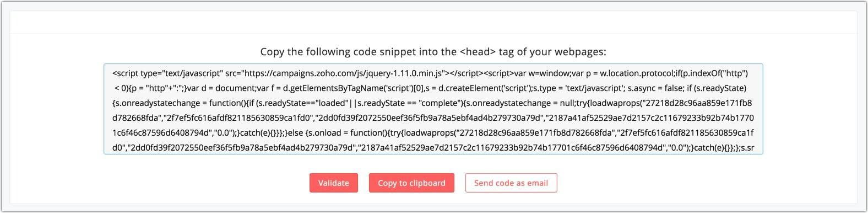Screen dimensions: 868x213
Task: Copy the code snippet to clipboard
Action: pyautogui.click(x=411, y=183)
